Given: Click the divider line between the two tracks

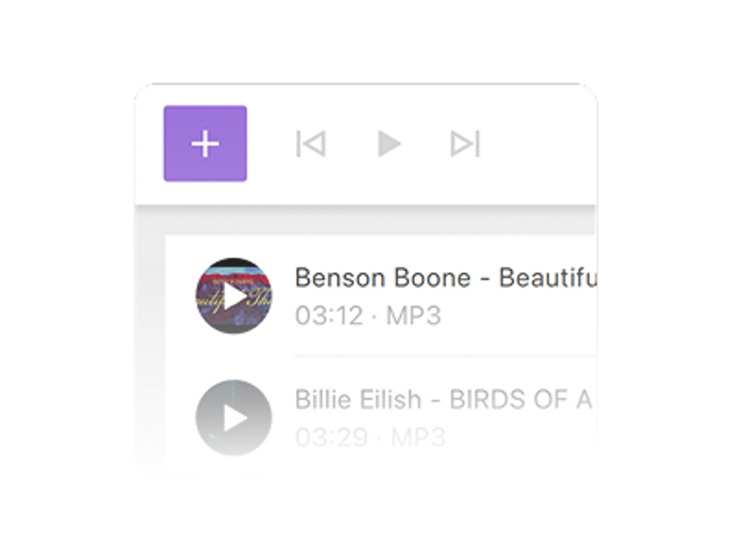Looking at the screenshot, I should [444, 356].
